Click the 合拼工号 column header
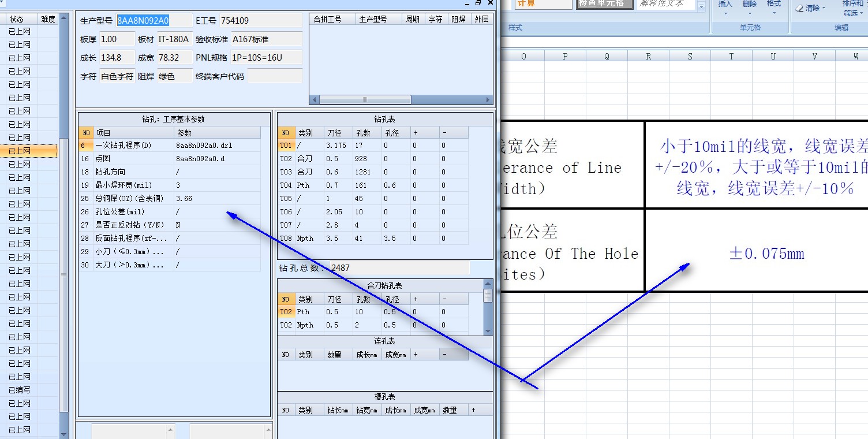The height and width of the screenshot is (439, 868). tap(333, 19)
